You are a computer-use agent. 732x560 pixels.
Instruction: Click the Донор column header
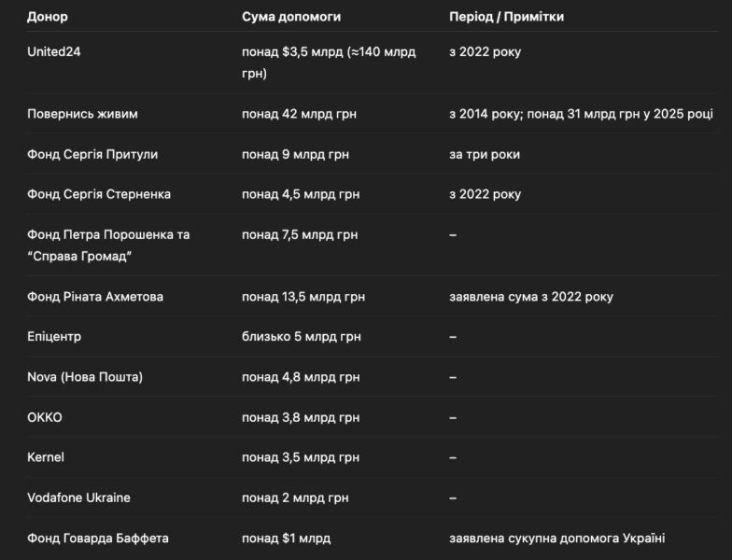tap(47, 17)
